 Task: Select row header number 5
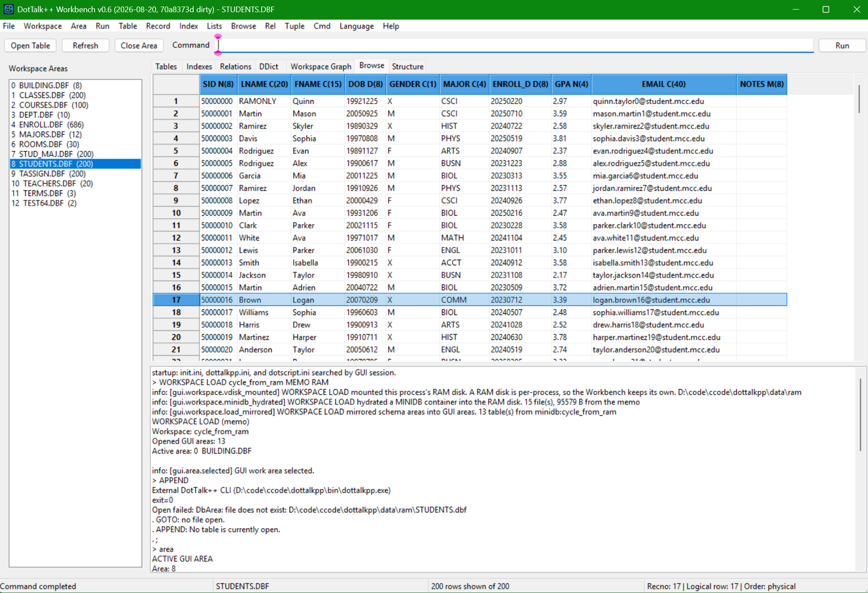[x=176, y=151]
